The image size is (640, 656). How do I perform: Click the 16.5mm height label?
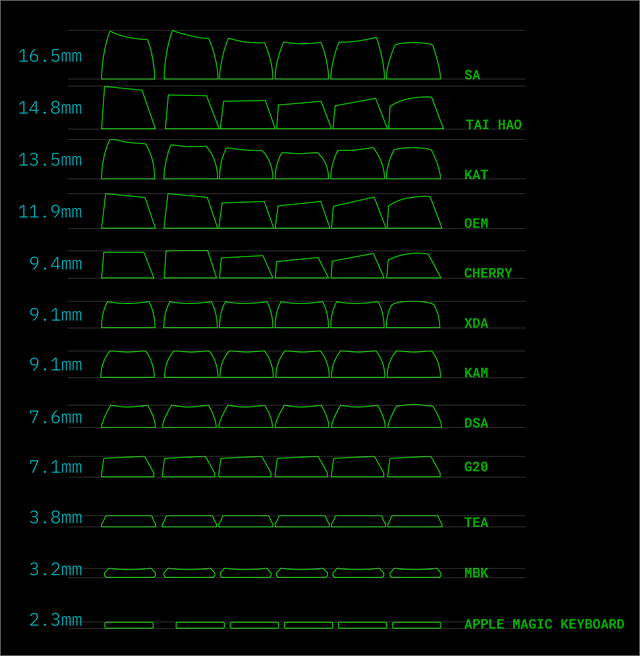[x=50, y=56]
